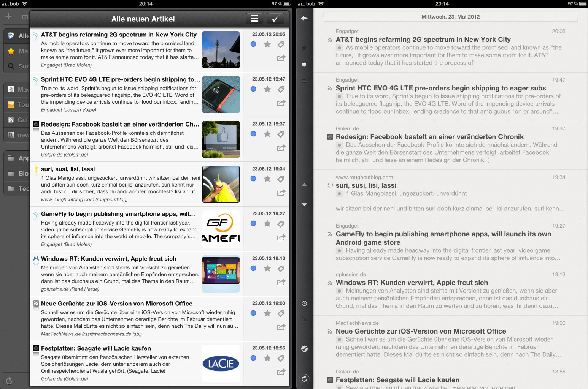Image resolution: width=588 pixels, height=389 pixels.
Task: Open the starred section in left app sidebar
Action: coord(17,51)
